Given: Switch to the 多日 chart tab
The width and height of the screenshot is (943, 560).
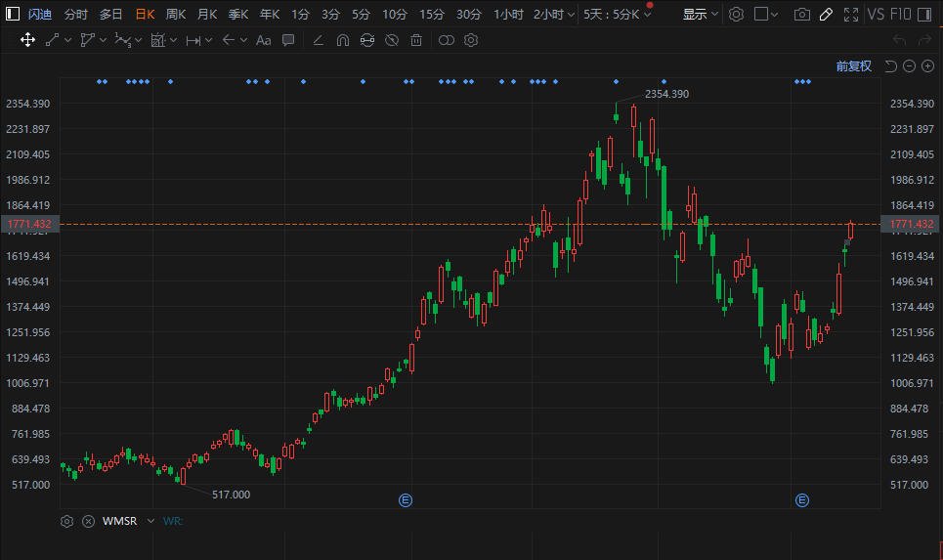Looking at the screenshot, I should [110, 14].
